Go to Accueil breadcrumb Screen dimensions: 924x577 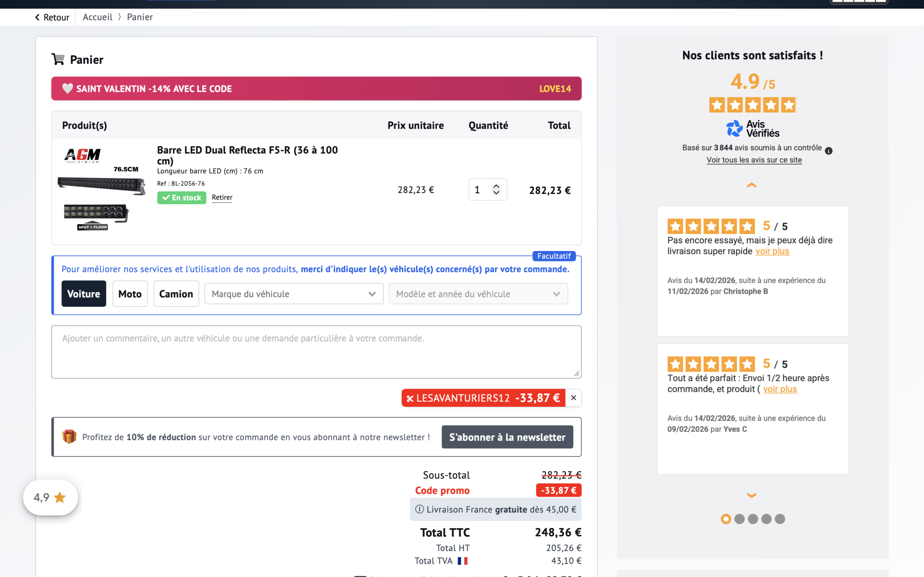(97, 17)
